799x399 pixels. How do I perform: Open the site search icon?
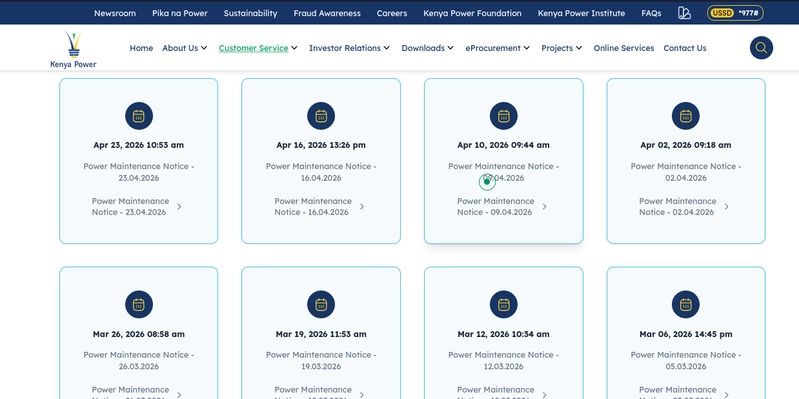click(761, 48)
